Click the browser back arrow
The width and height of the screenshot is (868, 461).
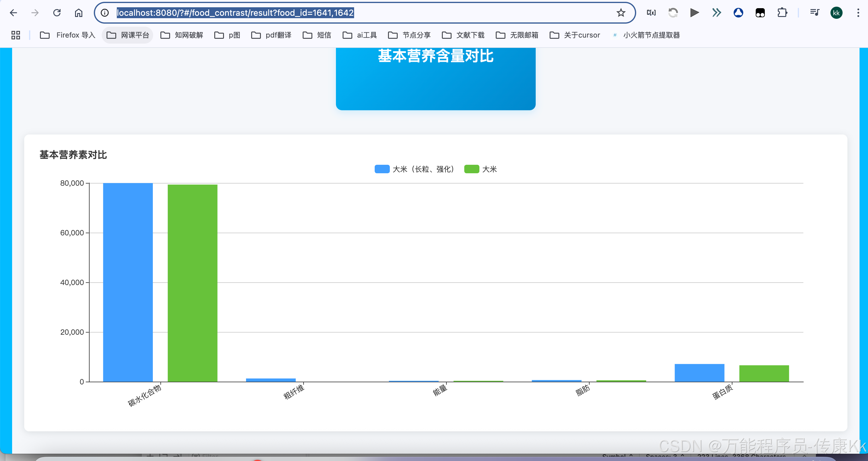point(14,13)
